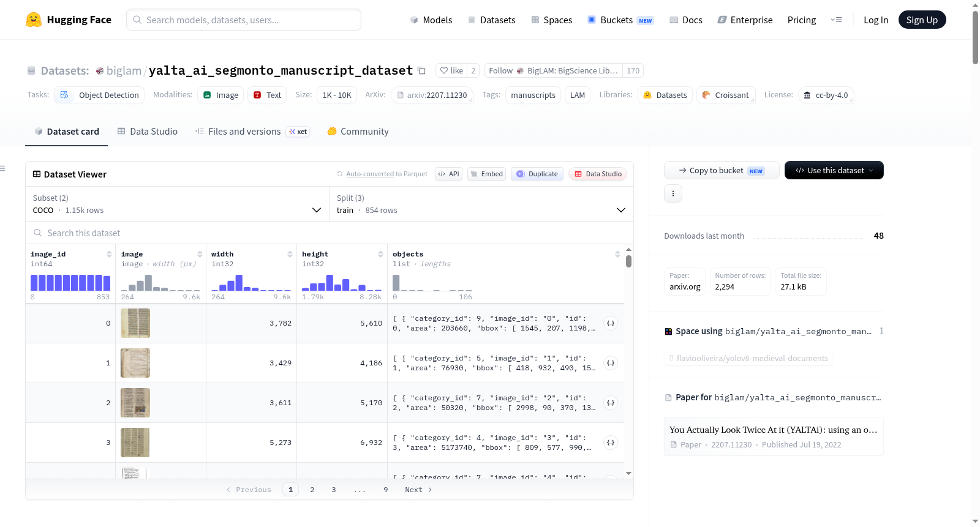Click Next in table pagination

click(418, 490)
